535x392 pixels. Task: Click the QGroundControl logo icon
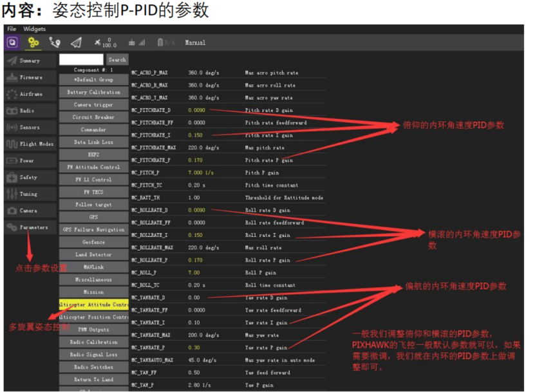point(12,41)
